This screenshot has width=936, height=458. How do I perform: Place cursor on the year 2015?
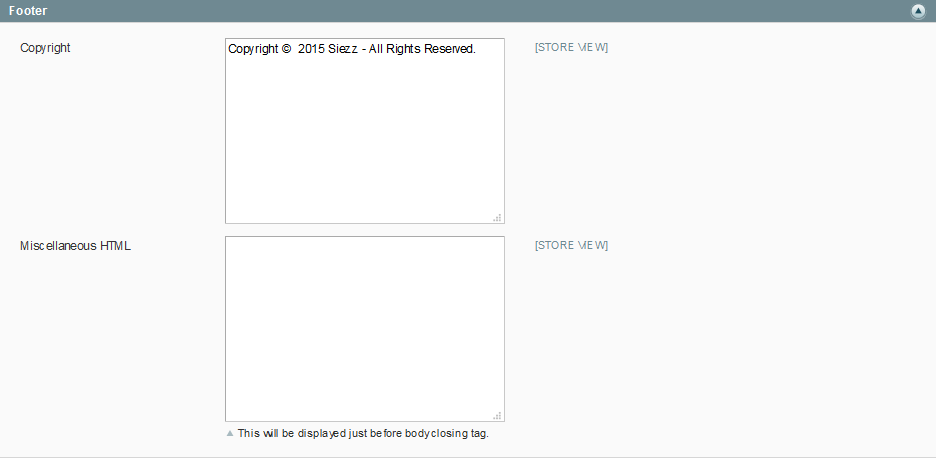pyautogui.click(x=312, y=49)
